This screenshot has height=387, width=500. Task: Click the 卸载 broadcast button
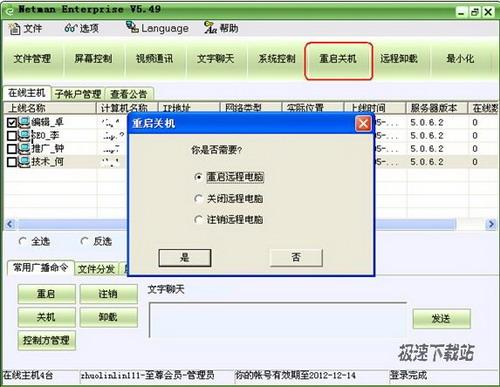pos(108,317)
